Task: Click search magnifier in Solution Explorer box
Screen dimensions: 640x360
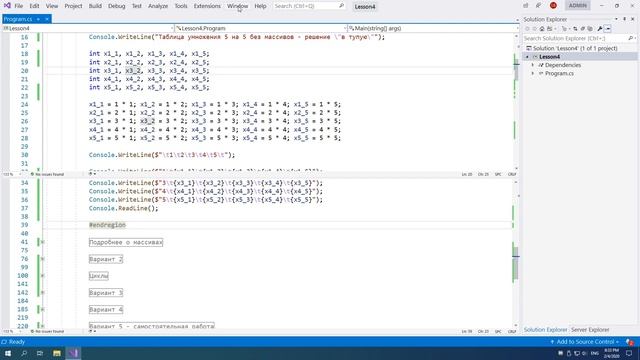Action: point(631,38)
